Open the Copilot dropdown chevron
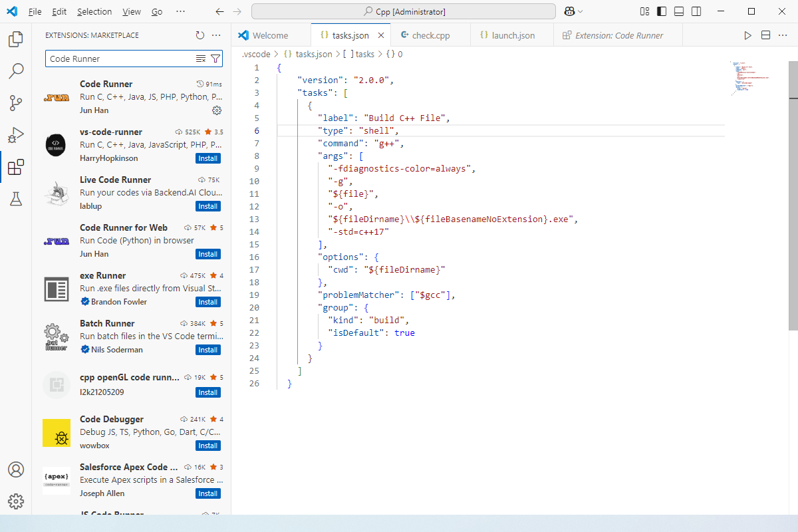Viewport: 798px width, 532px height. pos(581,11)
